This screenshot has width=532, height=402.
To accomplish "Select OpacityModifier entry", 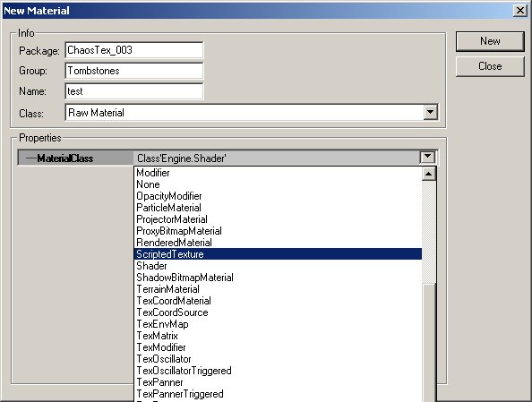I will click(278, 196).
